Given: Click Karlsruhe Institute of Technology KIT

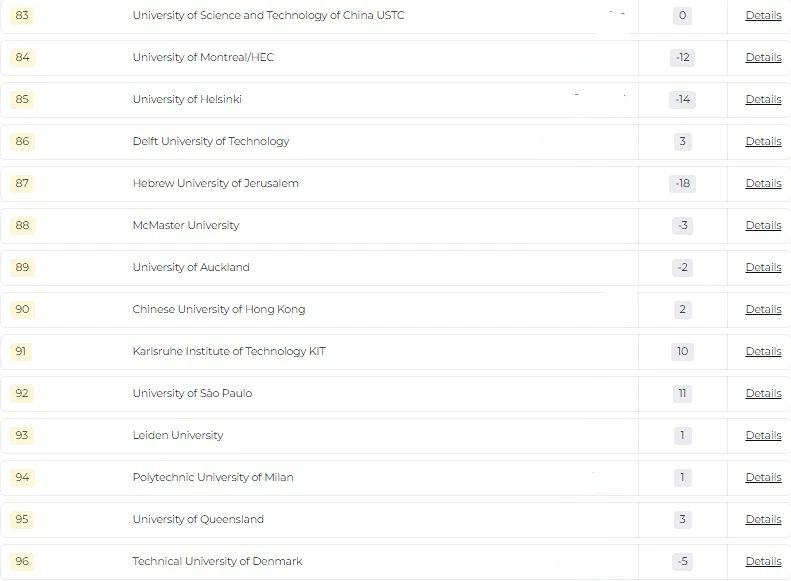Looking at the screenshot, I should pyautogui.click(x=229, y=351).
